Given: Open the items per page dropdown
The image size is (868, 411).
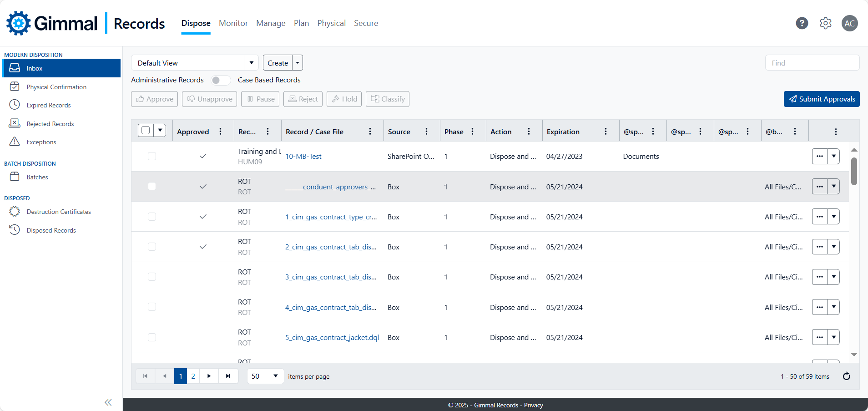Looking at the screenshot, I should (275, 376).
